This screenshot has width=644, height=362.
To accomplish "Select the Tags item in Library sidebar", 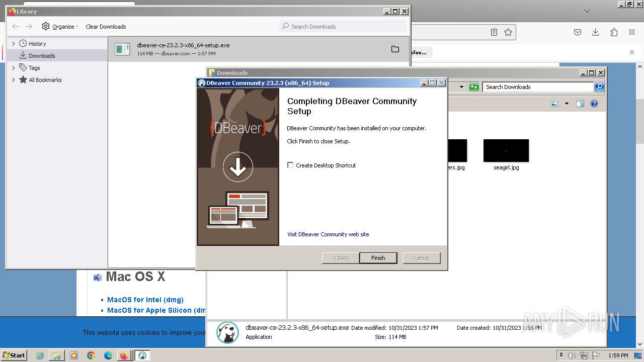I will [x=34, y=68].
